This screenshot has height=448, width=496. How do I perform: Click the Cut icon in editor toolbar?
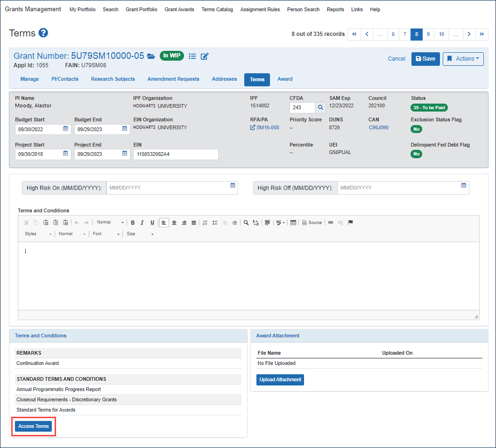coord(27,223)
